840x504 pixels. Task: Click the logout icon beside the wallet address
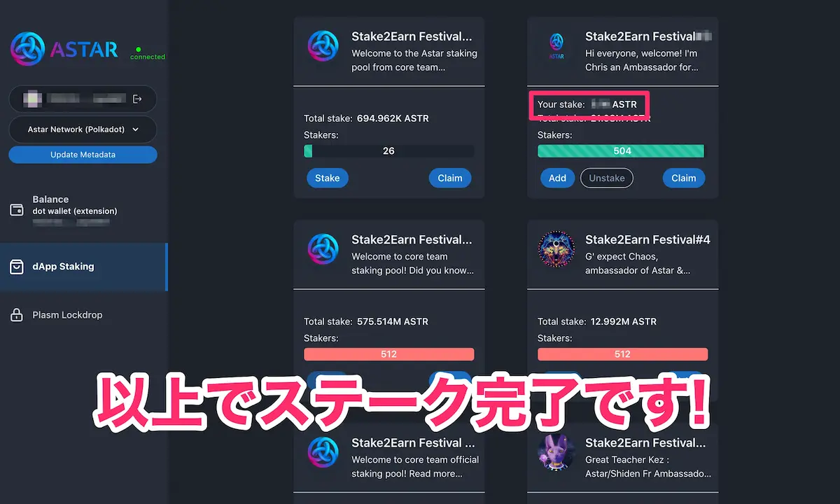(x=137, y=99)
